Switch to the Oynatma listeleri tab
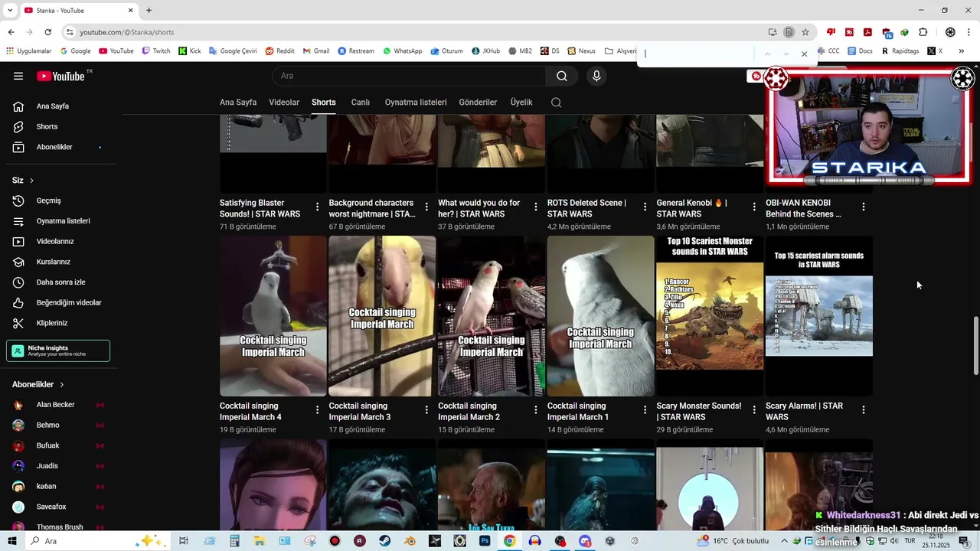Image resolution: width=980 pixels, height=551 pixels. coord(416,103)
